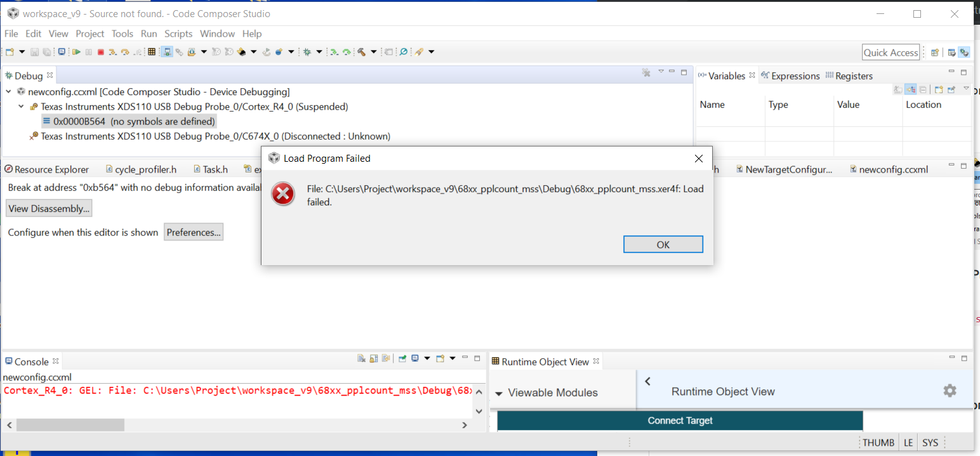Open the Run menu

[149, 34]
